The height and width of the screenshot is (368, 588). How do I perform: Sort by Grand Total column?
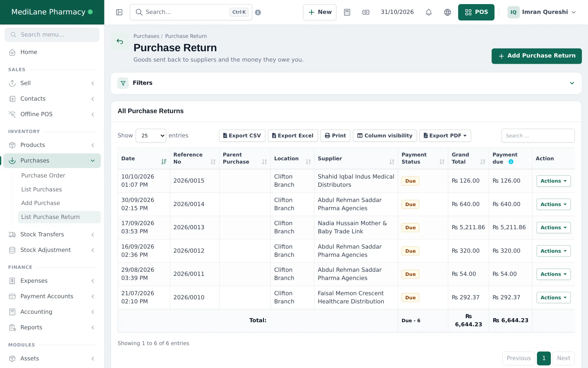click(x=483, y=162)
